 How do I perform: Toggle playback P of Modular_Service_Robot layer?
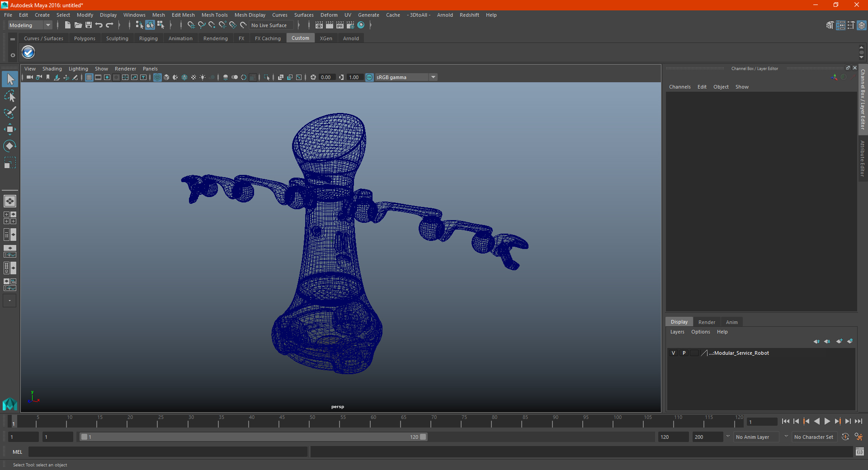684,353
